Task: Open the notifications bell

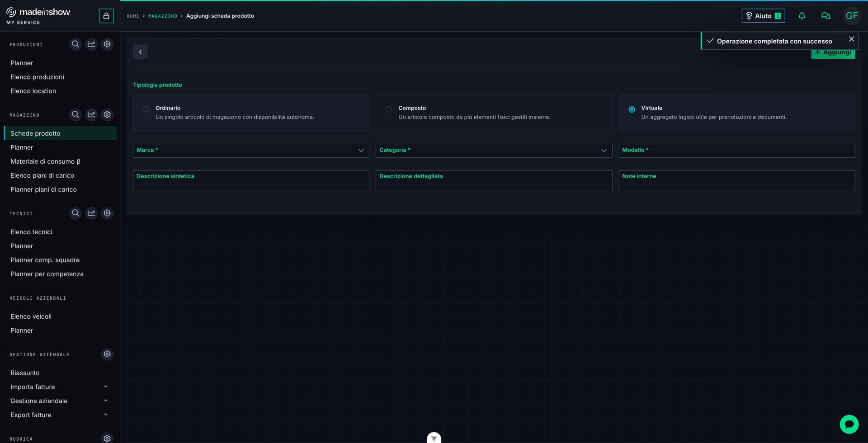Action: tap(802, 16)
